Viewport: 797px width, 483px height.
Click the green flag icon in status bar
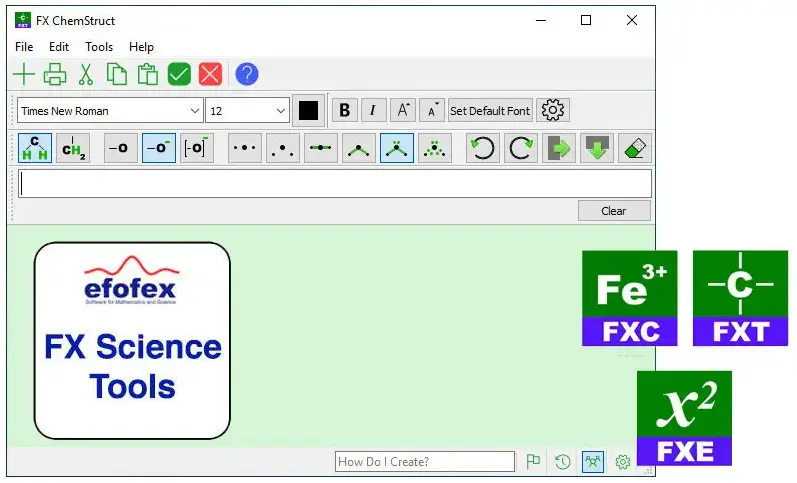pyautogui.click(x=533, y=461)
